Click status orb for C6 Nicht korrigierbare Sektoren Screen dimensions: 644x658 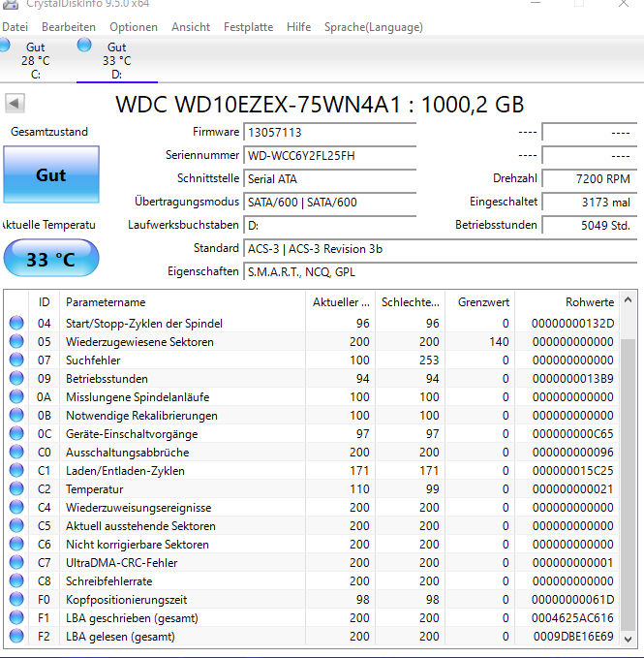pyautogui.click(x=16, y=545)
